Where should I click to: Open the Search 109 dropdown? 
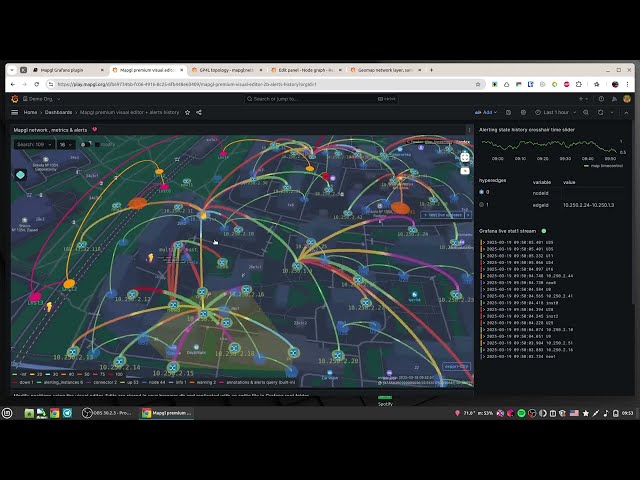coord(34,144)
